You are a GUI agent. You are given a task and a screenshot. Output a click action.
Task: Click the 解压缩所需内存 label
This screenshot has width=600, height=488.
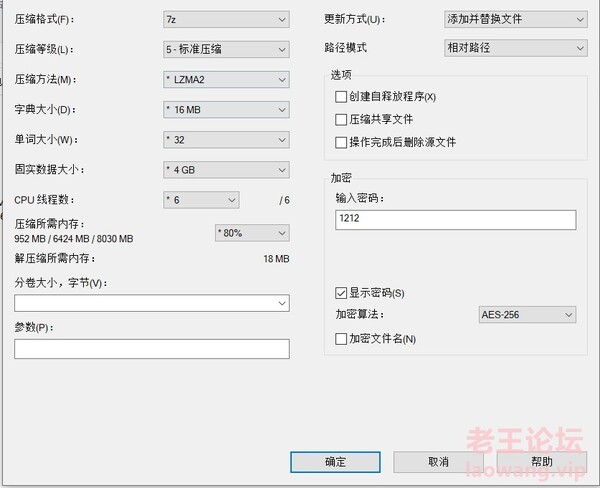55,258
